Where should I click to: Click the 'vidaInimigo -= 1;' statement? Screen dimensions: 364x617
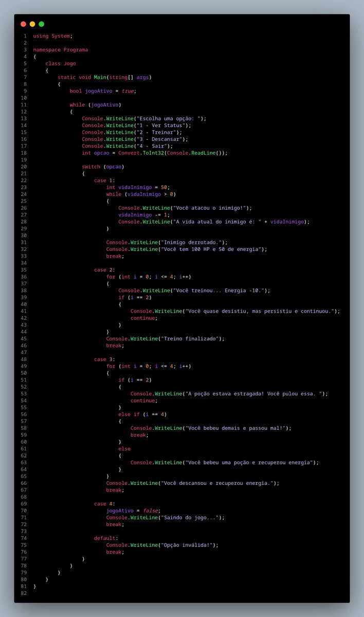(144, 214)
